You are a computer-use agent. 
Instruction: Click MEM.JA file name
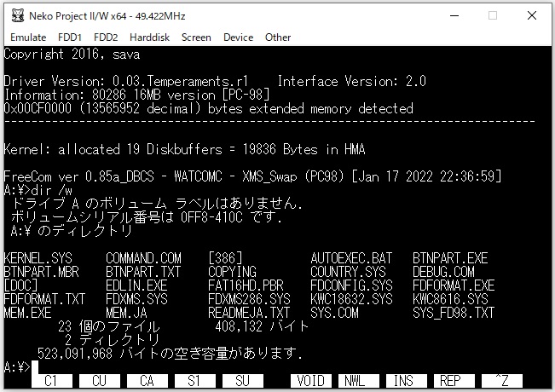tap(126, 313)
